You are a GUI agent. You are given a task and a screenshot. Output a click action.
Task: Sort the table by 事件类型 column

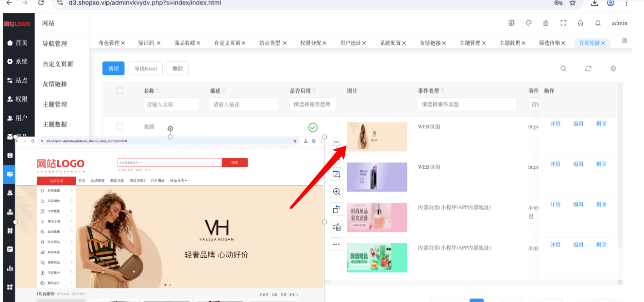coord(442,91)
